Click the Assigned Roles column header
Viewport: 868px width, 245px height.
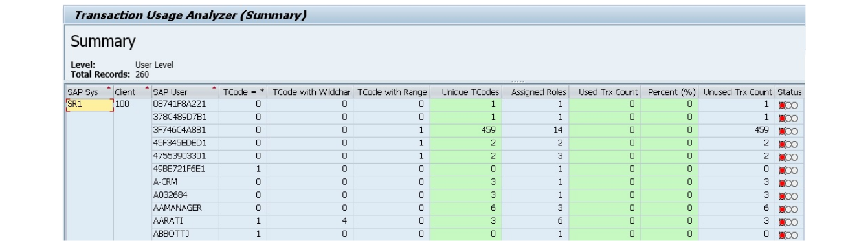click(535, 92)
